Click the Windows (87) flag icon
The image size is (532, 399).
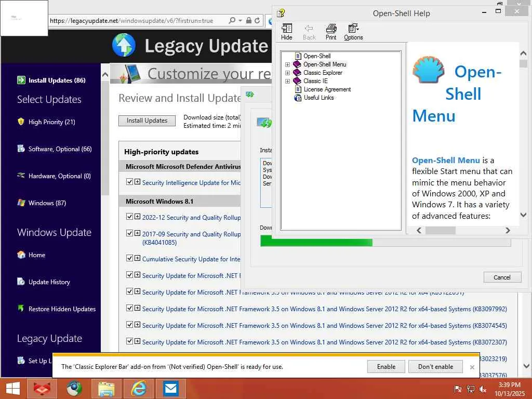click(x=21, y=203)
